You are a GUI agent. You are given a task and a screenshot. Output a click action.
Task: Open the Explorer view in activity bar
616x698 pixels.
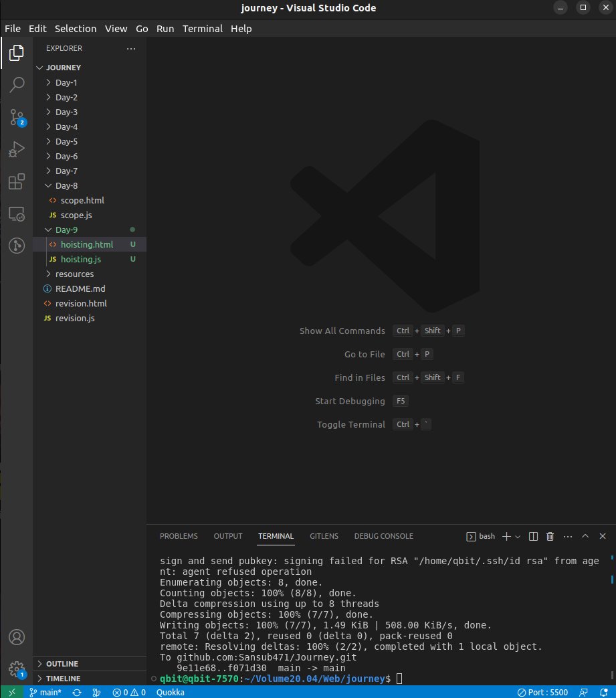pos(17,53)
